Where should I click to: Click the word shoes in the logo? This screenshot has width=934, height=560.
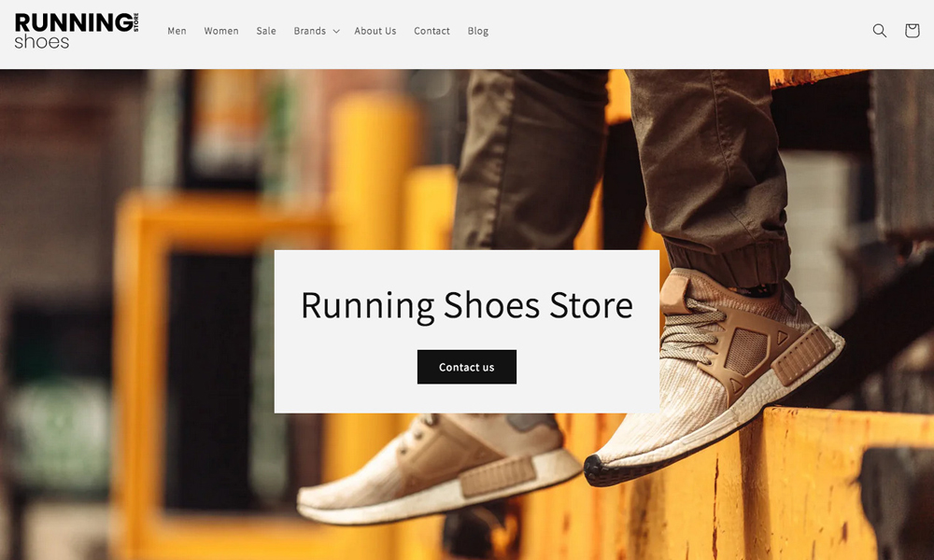pyautogui.click(x=42, y=41)
